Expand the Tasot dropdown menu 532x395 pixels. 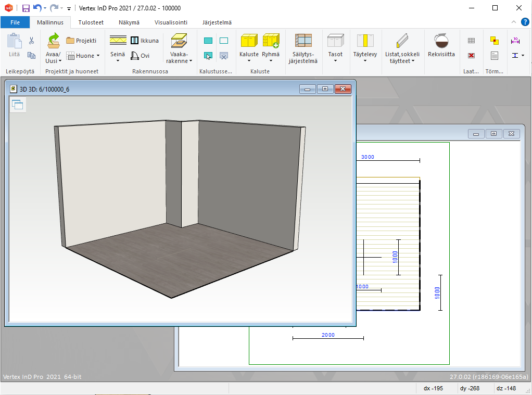click(335, 61)
